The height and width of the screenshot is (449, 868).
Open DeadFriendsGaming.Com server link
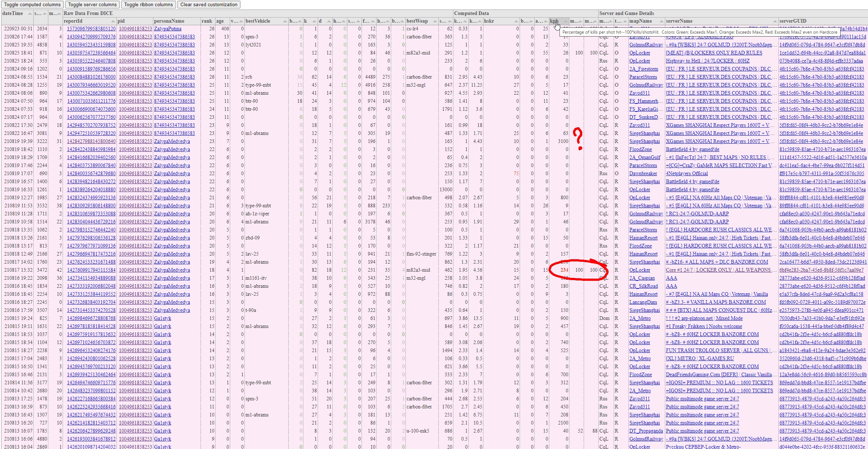pos(721,375)
